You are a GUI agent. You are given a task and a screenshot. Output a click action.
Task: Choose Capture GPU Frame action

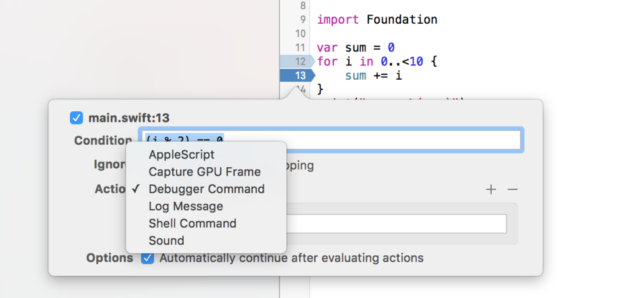[204, 172]
